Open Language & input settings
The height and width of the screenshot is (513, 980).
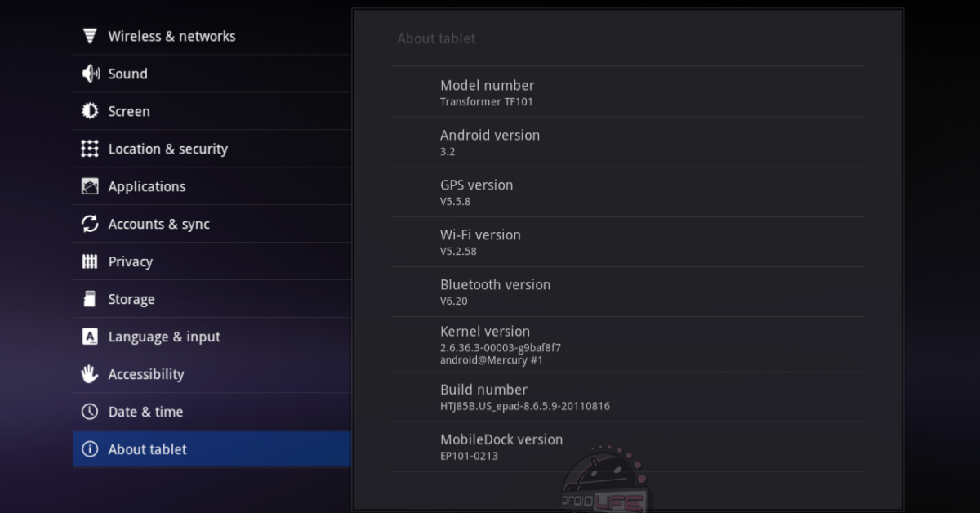(x=164, y=337)
